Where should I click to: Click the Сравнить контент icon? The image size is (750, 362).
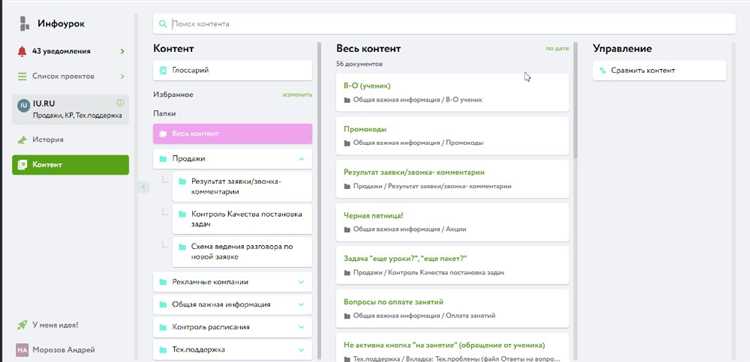coord(603,71)
